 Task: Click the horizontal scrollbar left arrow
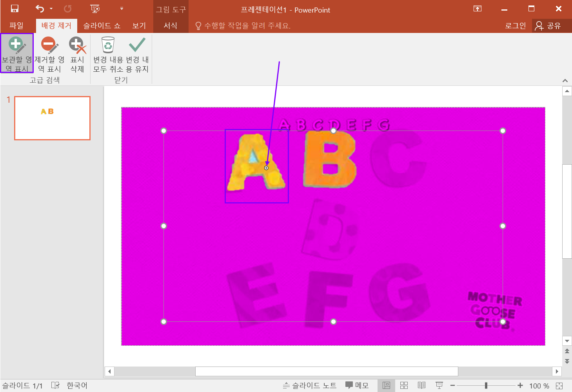(x=109, y=371)
